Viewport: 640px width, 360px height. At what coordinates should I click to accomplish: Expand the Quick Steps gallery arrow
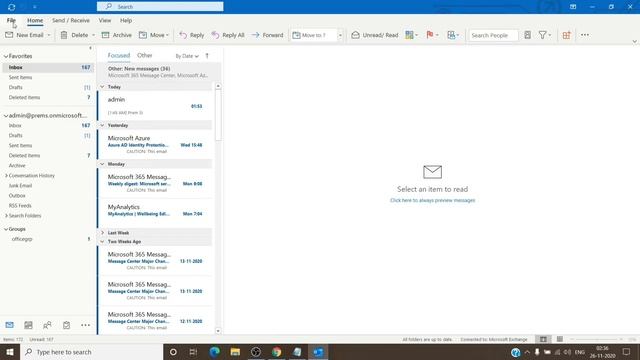click(x=340, y=35)
